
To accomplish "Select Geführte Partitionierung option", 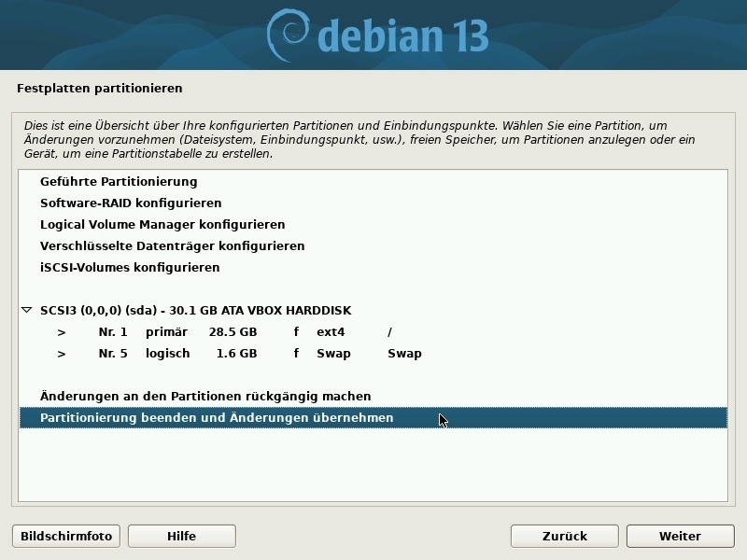I will pyautogui.click(x=373, y=181).
